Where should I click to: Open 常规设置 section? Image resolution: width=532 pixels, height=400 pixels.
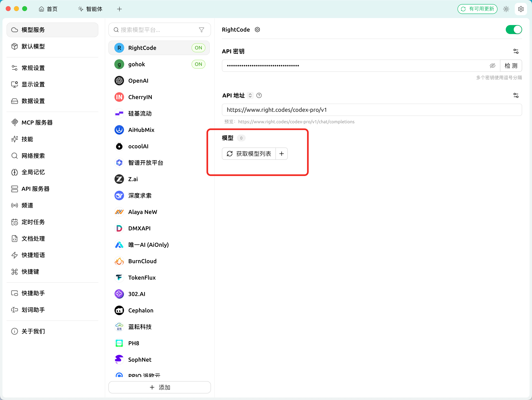tap(52, 68)
